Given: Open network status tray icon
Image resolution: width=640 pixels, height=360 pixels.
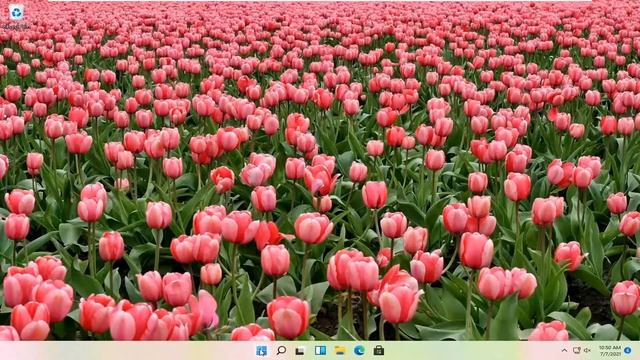Looking at the screenshot, I should (x=577, y=351).
